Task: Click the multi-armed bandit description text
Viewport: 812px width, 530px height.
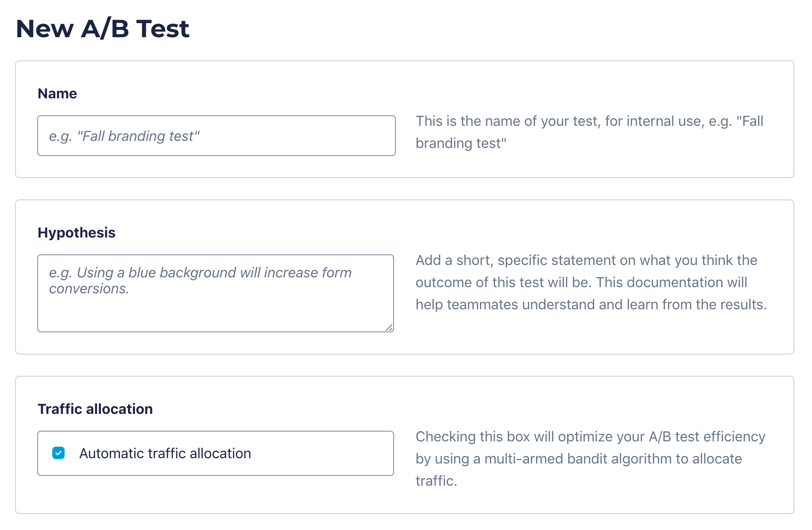Action: pyautogui.click(x=578, y=459)
